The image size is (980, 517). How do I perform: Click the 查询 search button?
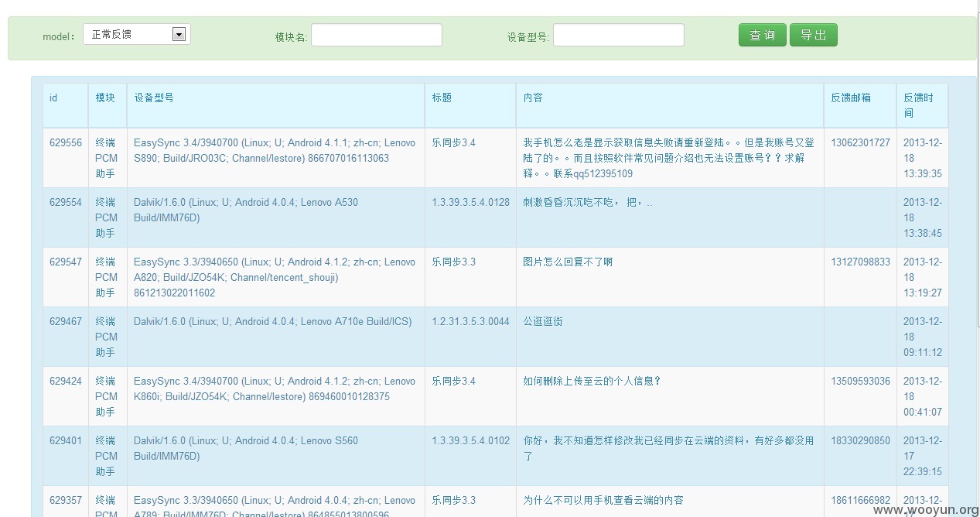tap(763, 35)
